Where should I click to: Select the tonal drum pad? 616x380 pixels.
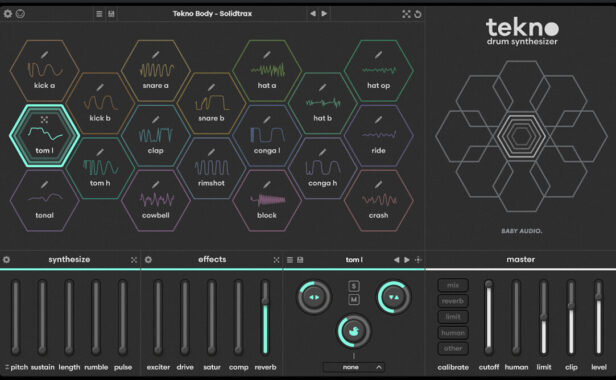point(44,201)
